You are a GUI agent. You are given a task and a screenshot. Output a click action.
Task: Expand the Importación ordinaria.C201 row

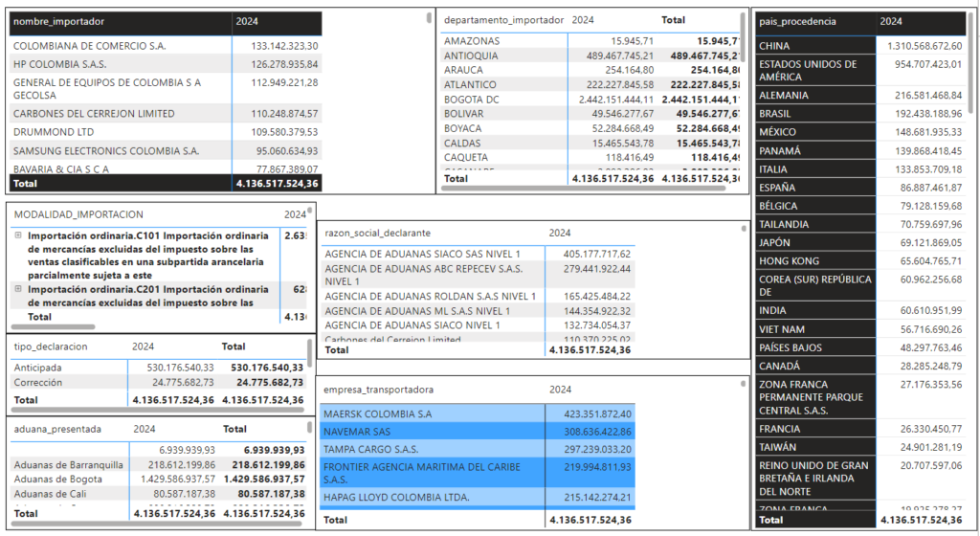(18, 289)
